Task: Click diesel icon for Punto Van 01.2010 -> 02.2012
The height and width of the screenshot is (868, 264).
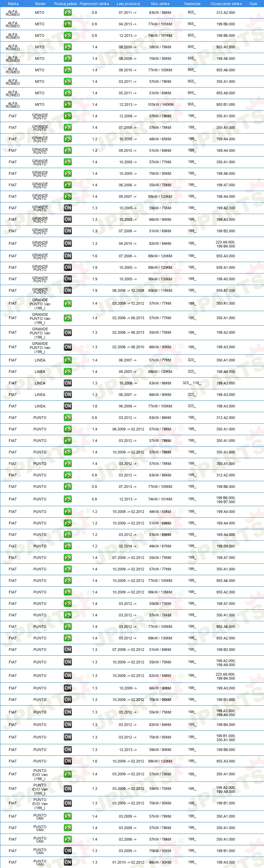Action: pos(68,862)
